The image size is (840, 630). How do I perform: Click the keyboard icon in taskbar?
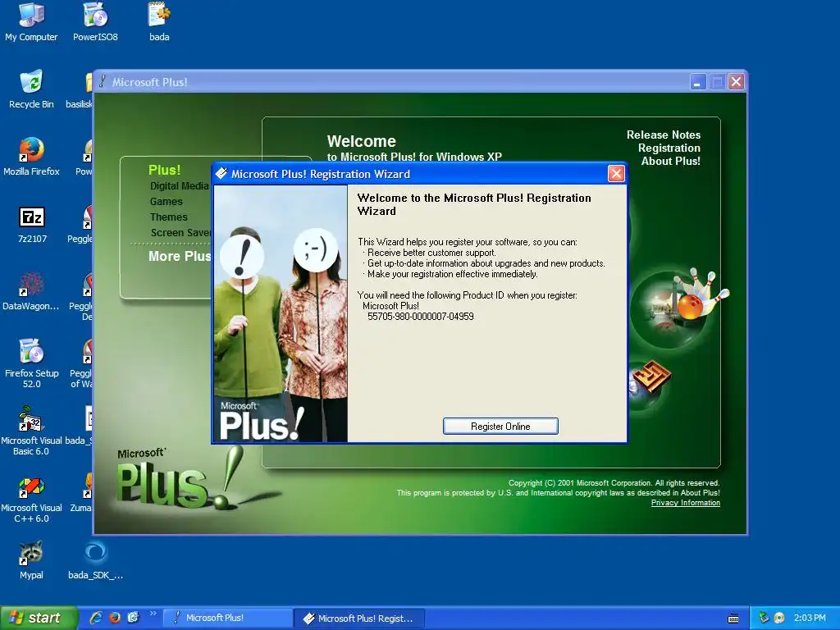(x=733, y=619)
